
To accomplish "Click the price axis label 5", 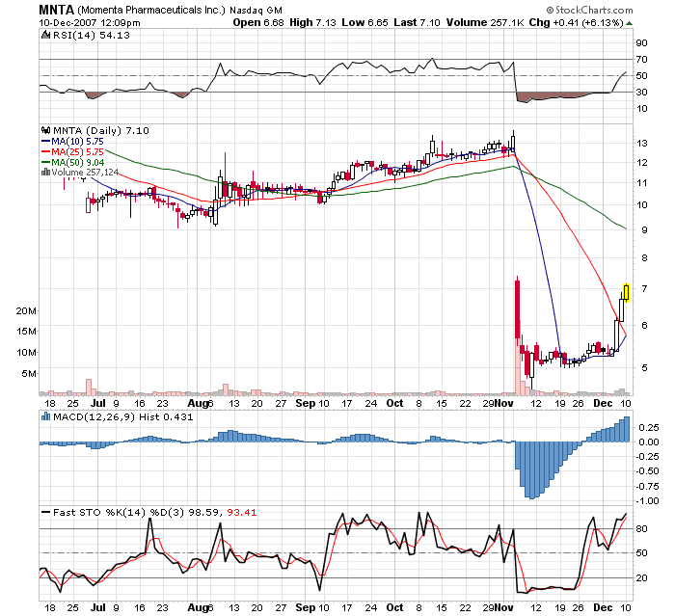I will [x=644, y=368].
